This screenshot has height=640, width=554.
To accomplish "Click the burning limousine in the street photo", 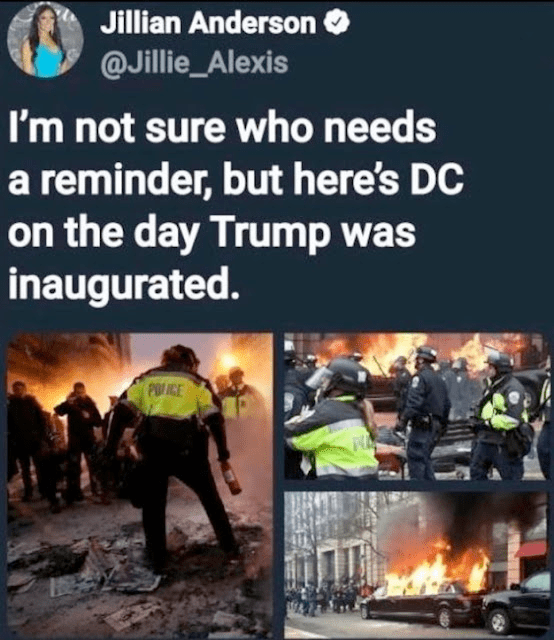I will coord(422,606).
